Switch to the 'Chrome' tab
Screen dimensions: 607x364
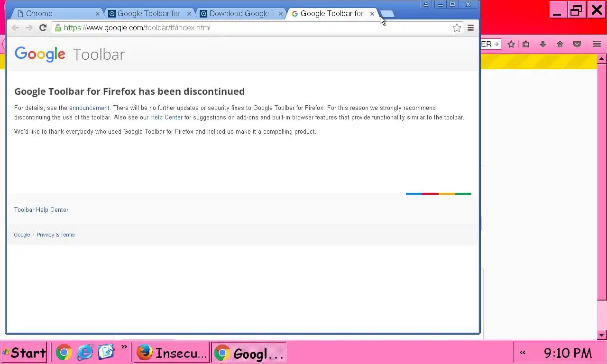[x=56, y=14]
